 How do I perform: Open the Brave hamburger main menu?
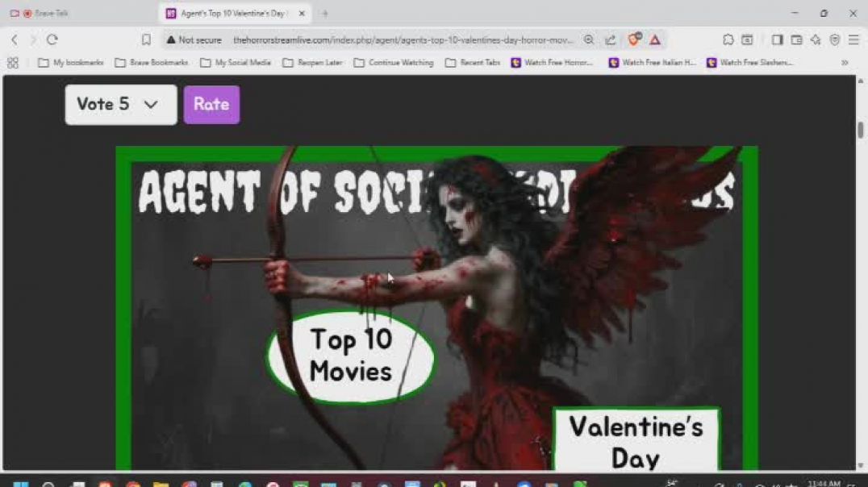[853, 40]
